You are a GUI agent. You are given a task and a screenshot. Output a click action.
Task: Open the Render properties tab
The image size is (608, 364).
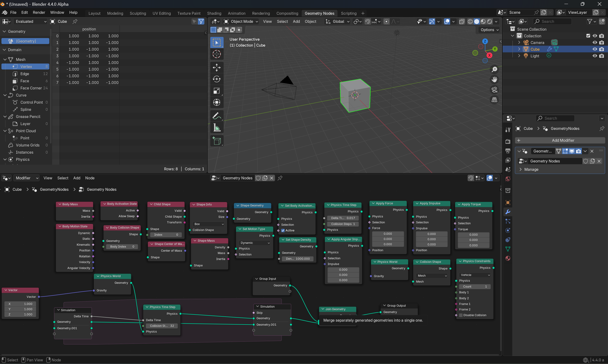[x=508, y=142]
